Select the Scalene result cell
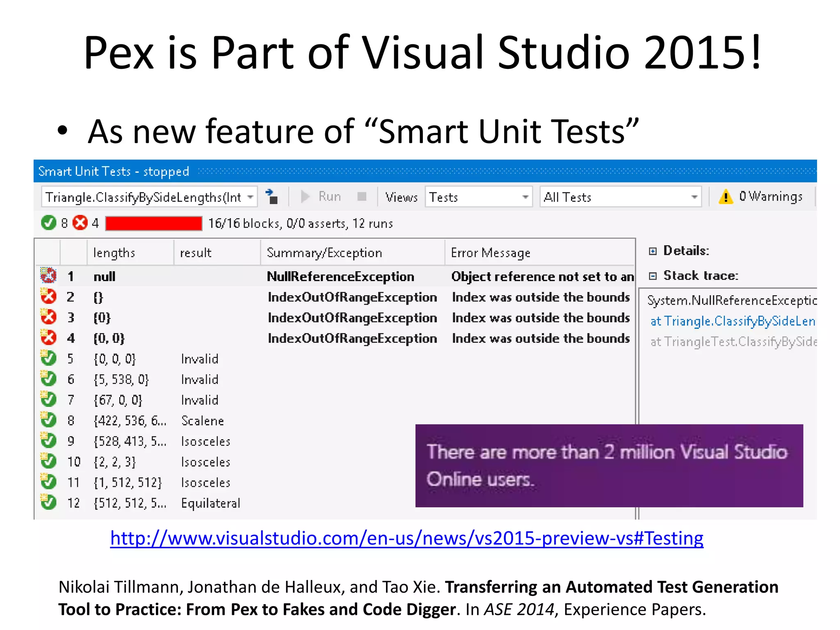 203,421
